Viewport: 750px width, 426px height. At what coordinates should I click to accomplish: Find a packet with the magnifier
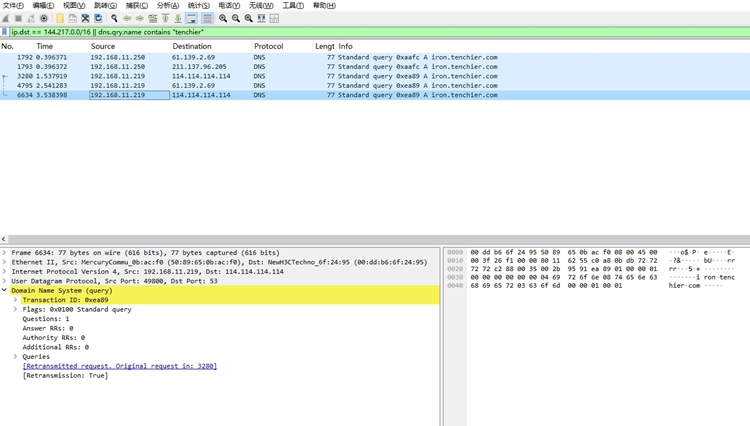[114, 19]
